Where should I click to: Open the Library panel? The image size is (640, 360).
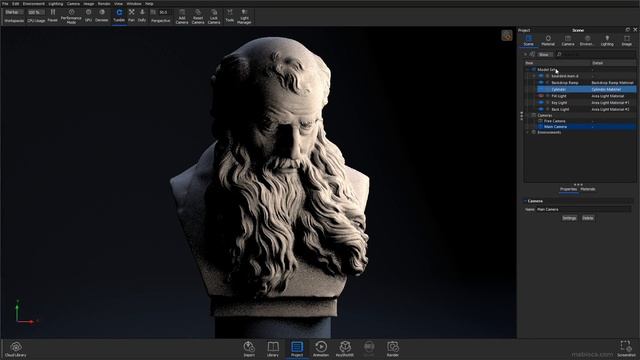coord(273,349)
